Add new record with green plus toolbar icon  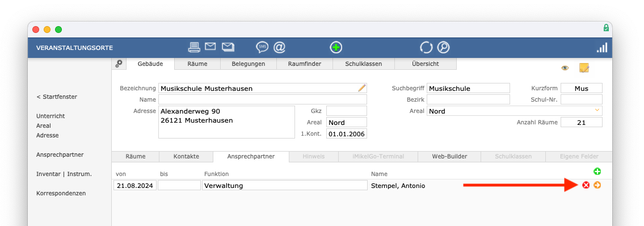pos(336,48)
